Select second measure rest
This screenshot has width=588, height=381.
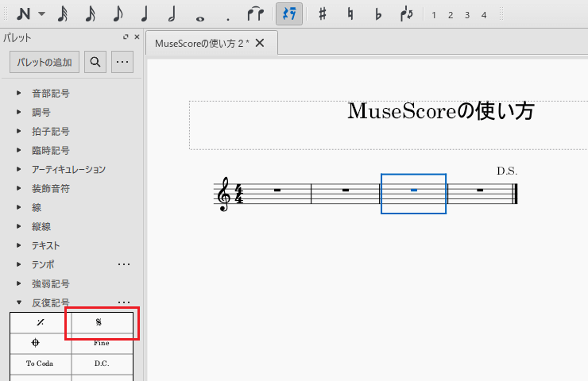[346, 190]
